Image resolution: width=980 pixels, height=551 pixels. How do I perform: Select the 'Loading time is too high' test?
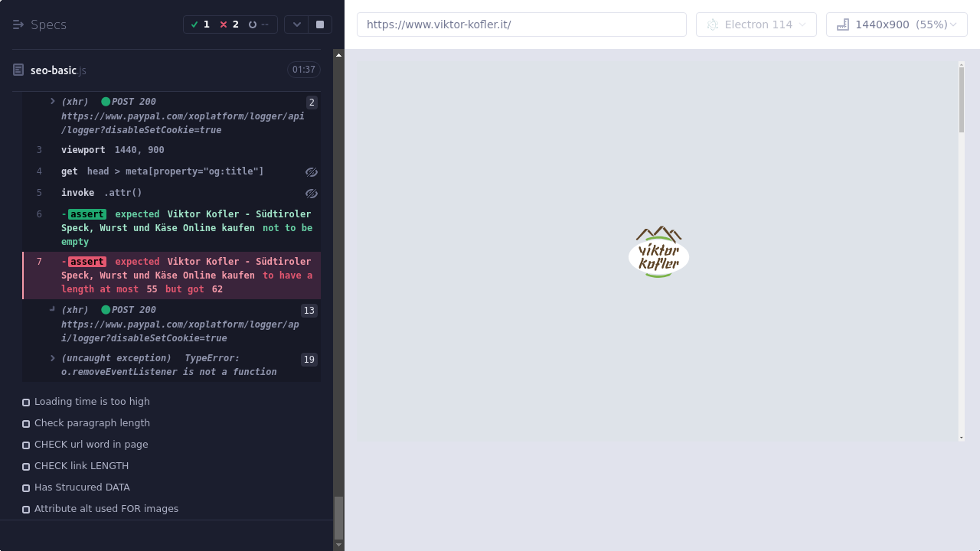click(x=92, y=402)
